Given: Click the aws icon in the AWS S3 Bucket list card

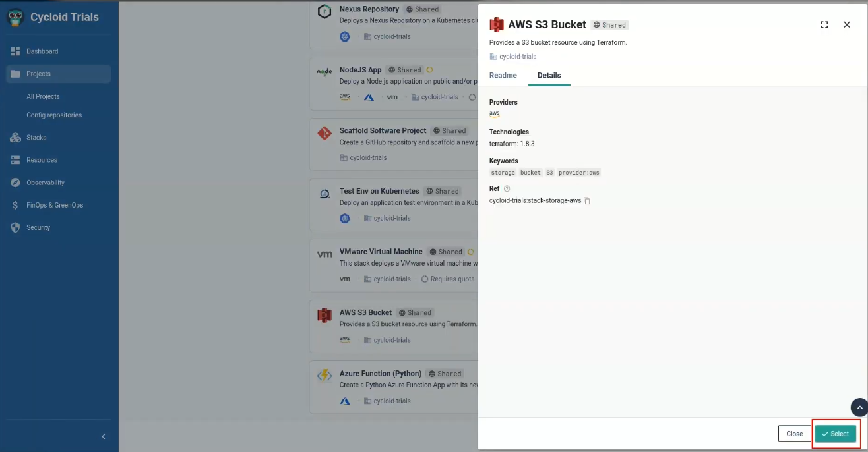Looking at the screenshot, I should point(344,340).
